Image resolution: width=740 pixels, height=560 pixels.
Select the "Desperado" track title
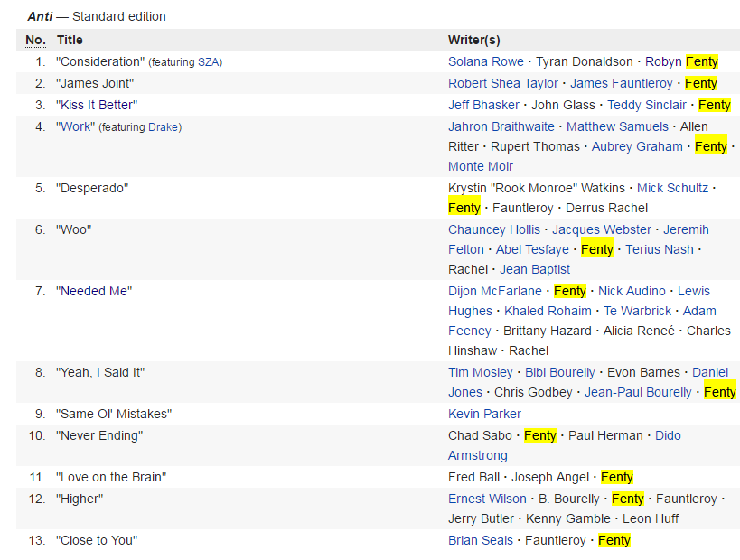click(x=92, y=188)
